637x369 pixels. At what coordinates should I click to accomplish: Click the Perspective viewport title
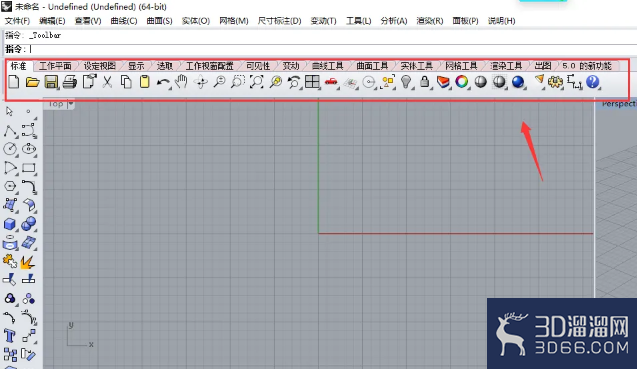(x=619, y=104)
